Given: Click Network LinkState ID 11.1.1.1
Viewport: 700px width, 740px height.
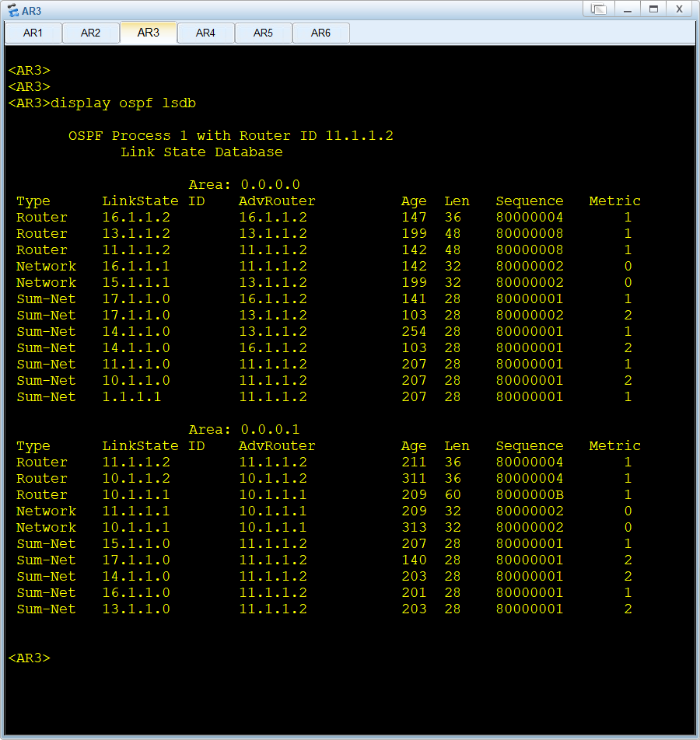Looking at the screenshot, I should 137,511.
